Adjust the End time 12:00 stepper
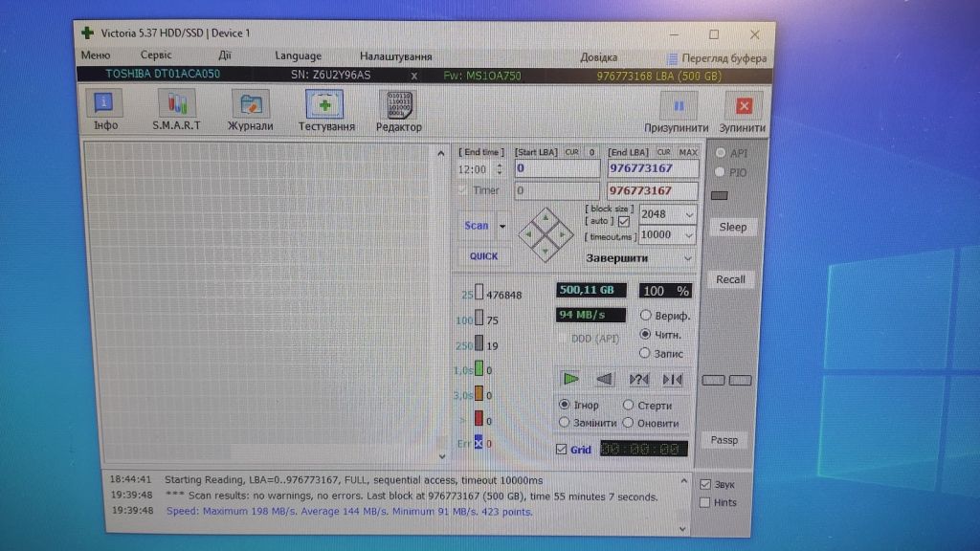The image size is (980, 551). tap(500, 169)
